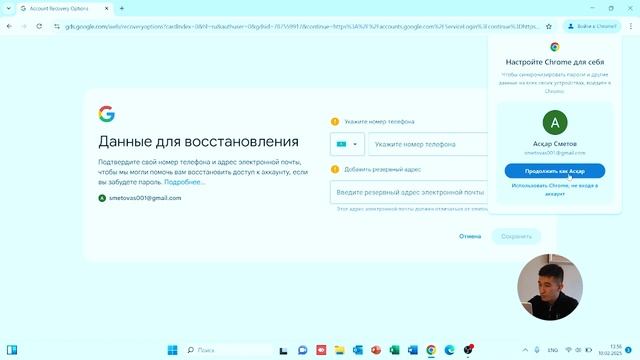Click the 'Данные для восстановления' heading

click(198, 142)
